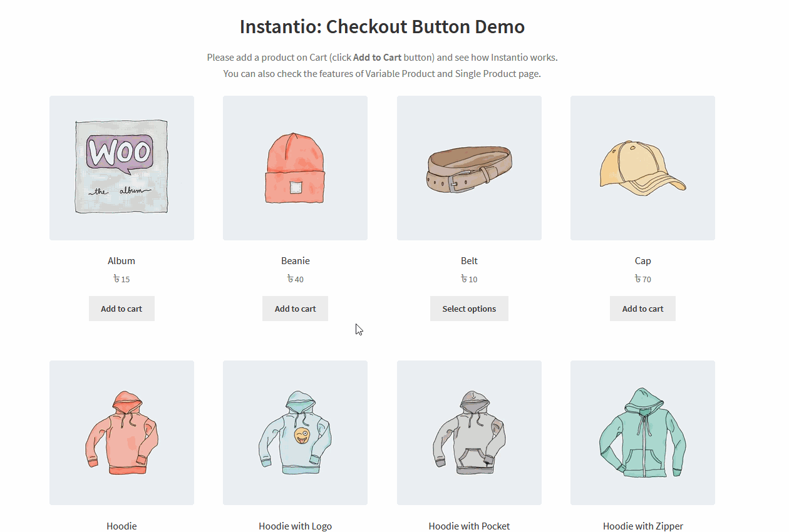
Task: Open the Hoodie with Logo image
Action: pos(295,432)
